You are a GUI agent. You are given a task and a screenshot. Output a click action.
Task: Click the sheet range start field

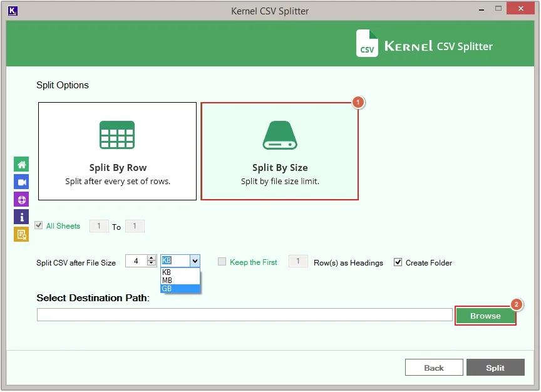99,226
